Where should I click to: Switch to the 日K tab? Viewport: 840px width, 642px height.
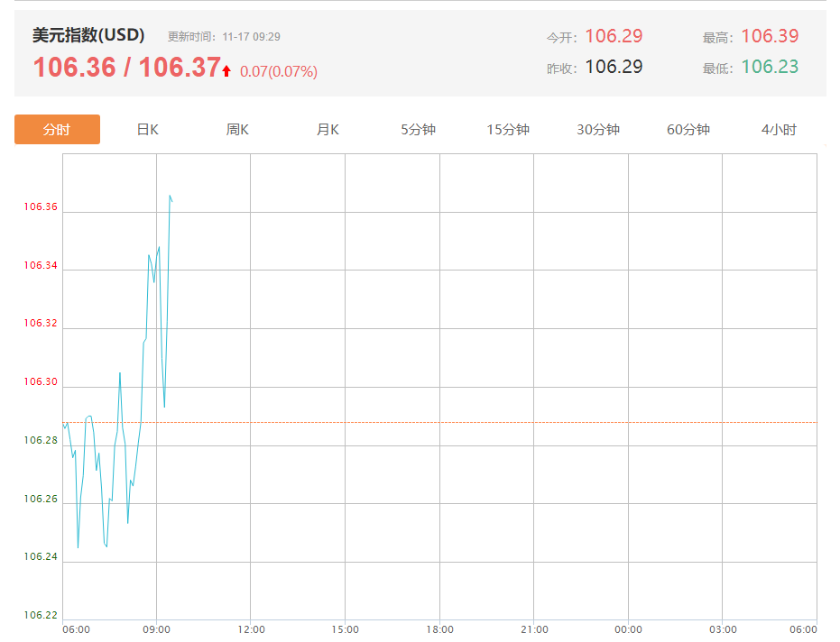147,130
